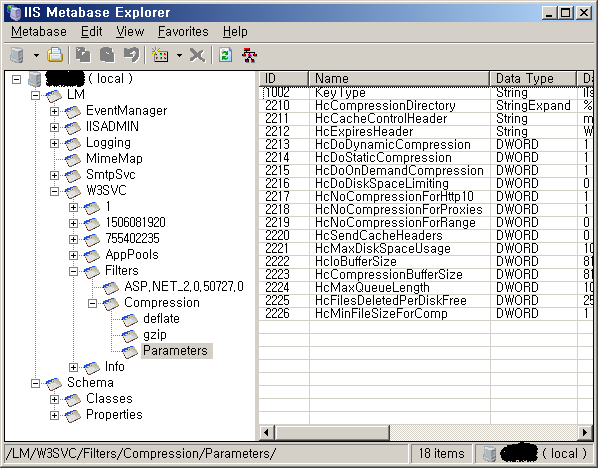Open the New item dropdown arrow
Screen dimensions: 598x468
click(179, 55)
